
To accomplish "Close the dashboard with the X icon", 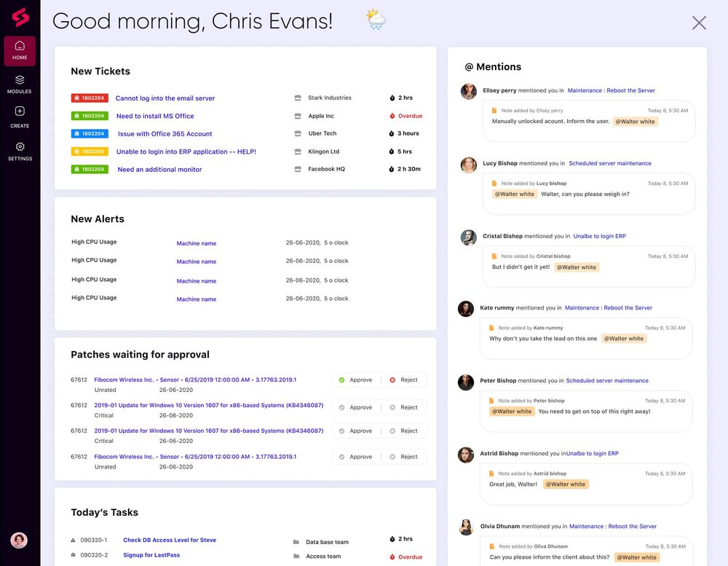I will click(x=699, y=23).
